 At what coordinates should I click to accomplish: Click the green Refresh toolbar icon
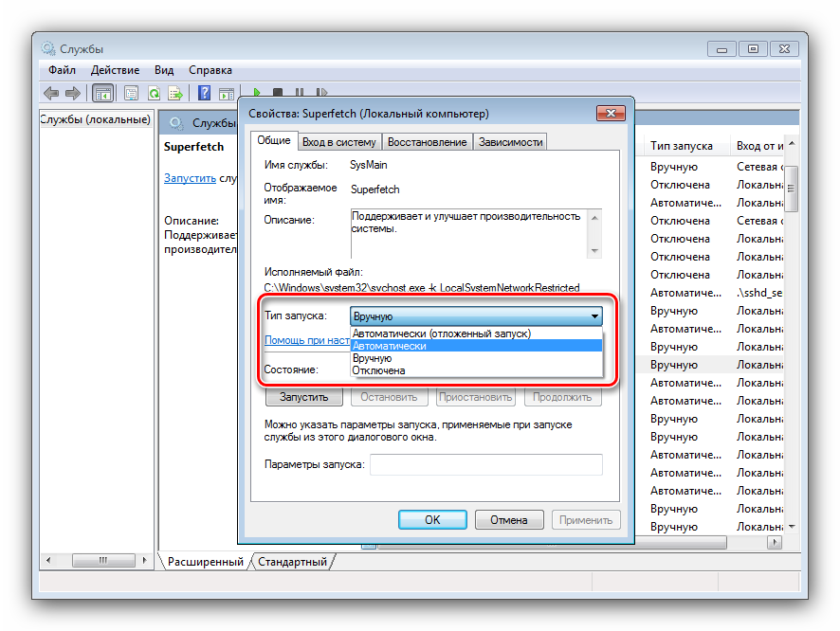coord(154,93)
